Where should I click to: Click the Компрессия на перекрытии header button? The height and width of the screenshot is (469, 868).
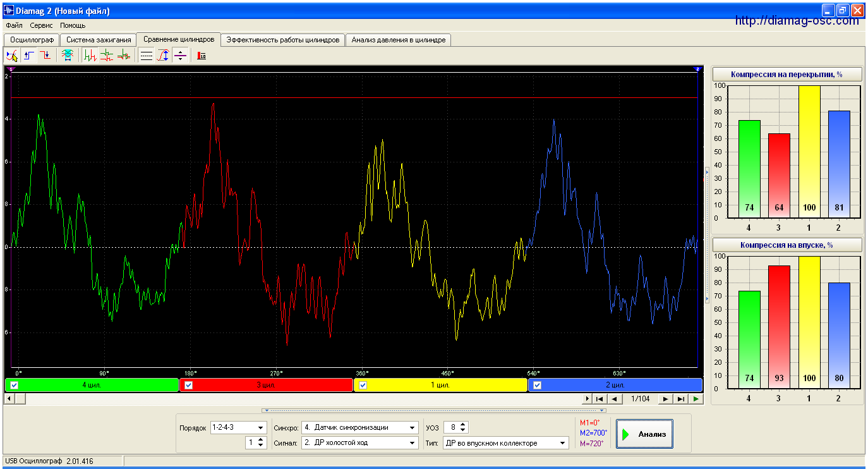coord(787,74)
